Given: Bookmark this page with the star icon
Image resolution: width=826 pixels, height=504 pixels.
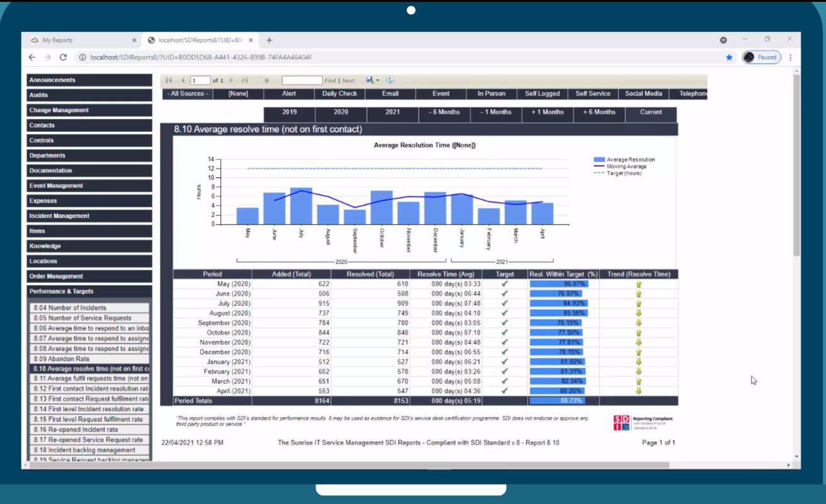Looking at the screenshot, I should pyautogui.click(x=729, y=57).
